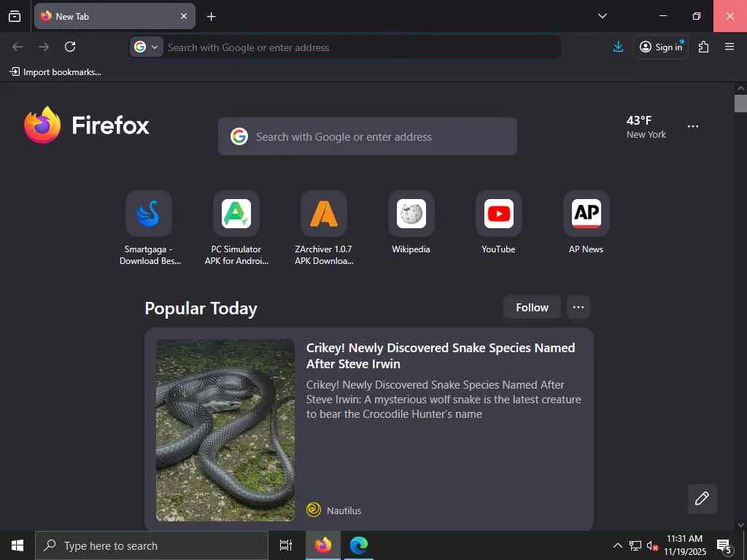Click the muted volume tray icon
Viewport: 747px width, 560px height.
coord(652,545)
